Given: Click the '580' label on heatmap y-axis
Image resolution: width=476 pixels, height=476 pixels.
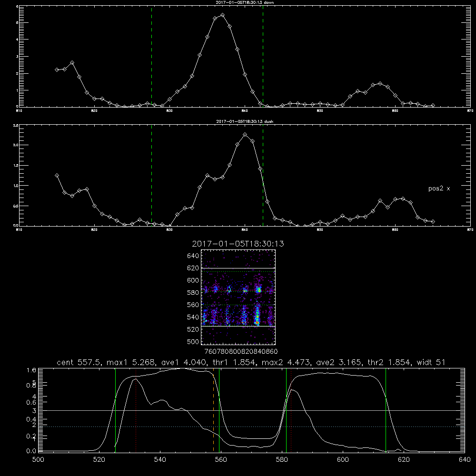Looking at the screenshot, I should coord(193,293).
